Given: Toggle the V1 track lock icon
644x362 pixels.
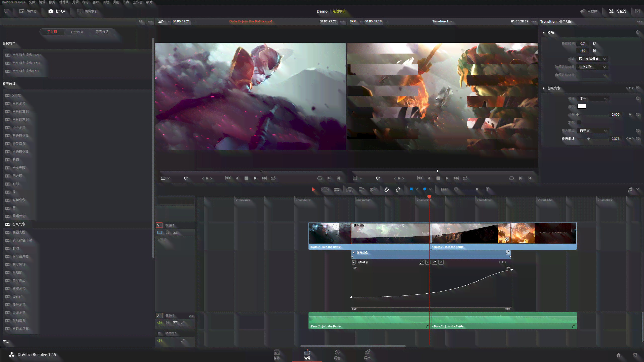Looking at the screenshot, I should point(167,233).
